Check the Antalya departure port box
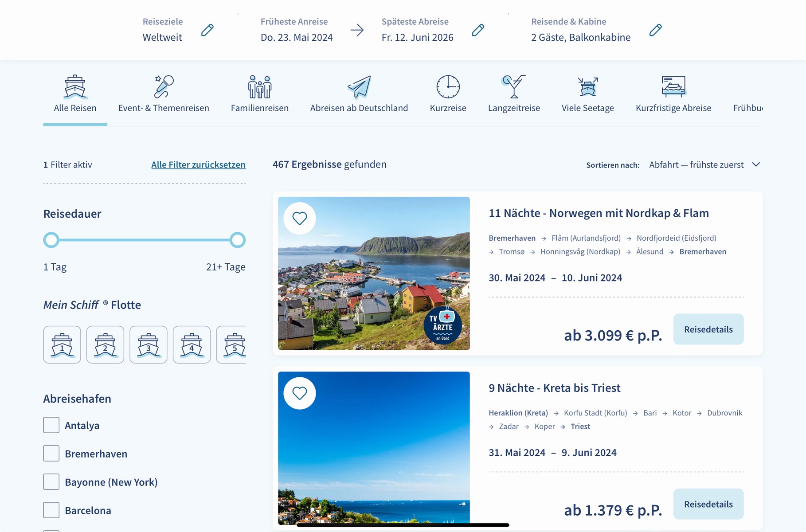Image resolution: width=806 pixels, height=532 pixels. [51, 425]
